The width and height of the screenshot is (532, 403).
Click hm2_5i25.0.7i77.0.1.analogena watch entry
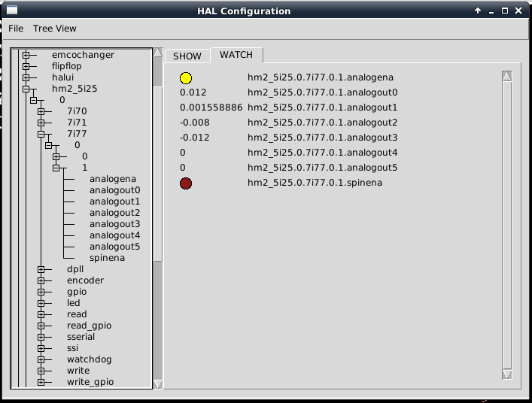(321, 77)
